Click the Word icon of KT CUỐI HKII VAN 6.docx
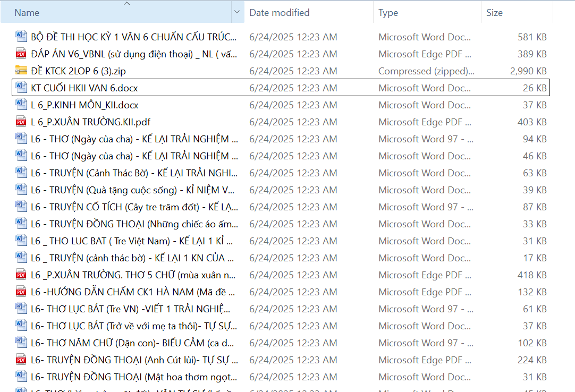The image size is (575, 392). [21, 88]
